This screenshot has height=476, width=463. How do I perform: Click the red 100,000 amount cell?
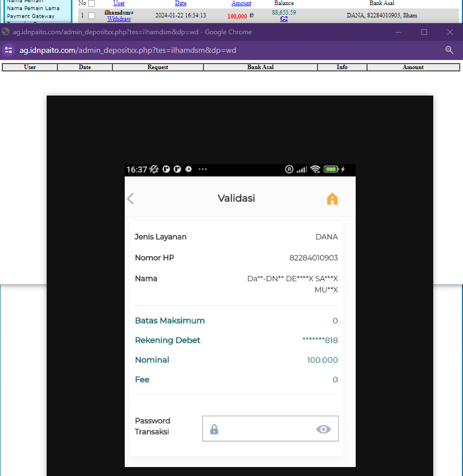237,16
